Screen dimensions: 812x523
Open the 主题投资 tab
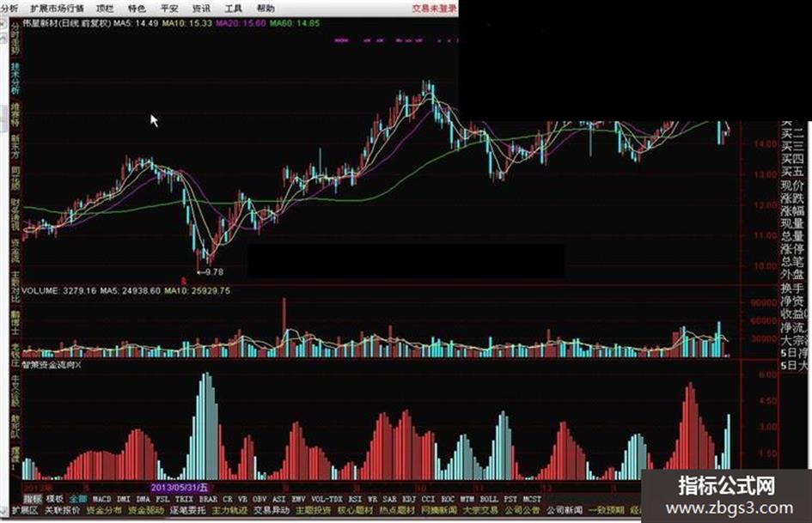pyautogui.click(x=314, y=511)
